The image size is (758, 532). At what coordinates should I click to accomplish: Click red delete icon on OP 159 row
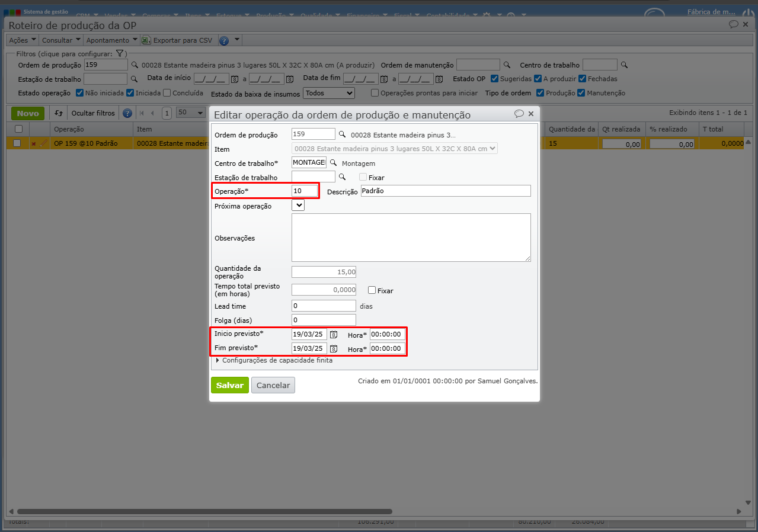[x=34, y=143]
